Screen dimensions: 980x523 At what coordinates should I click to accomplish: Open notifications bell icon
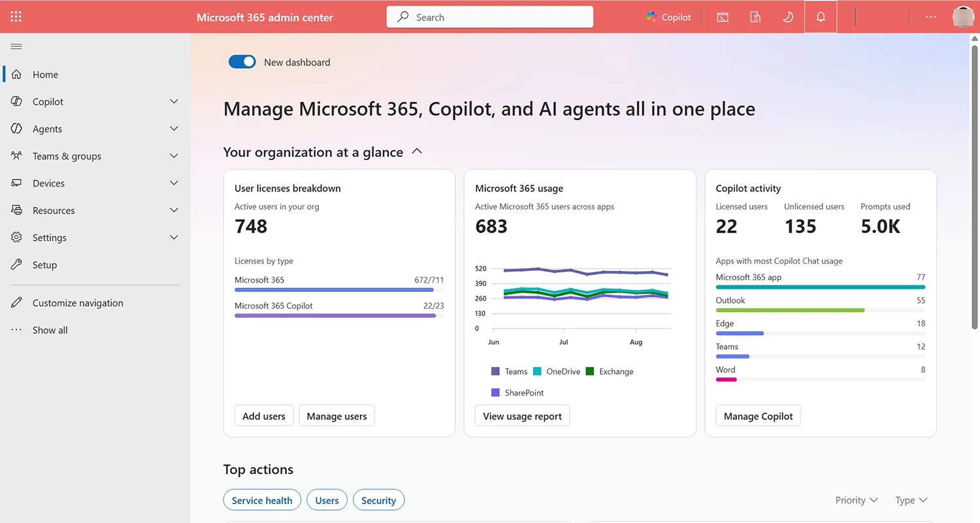point(821,17)
